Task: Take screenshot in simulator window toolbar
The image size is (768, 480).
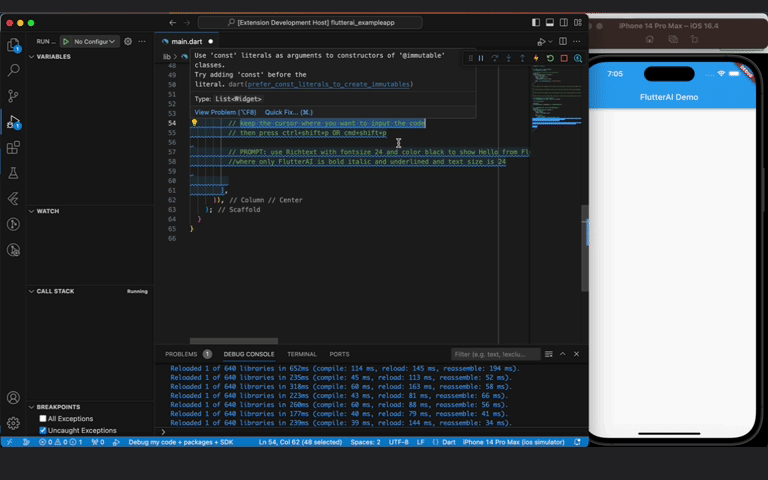Action: point(672,39)
